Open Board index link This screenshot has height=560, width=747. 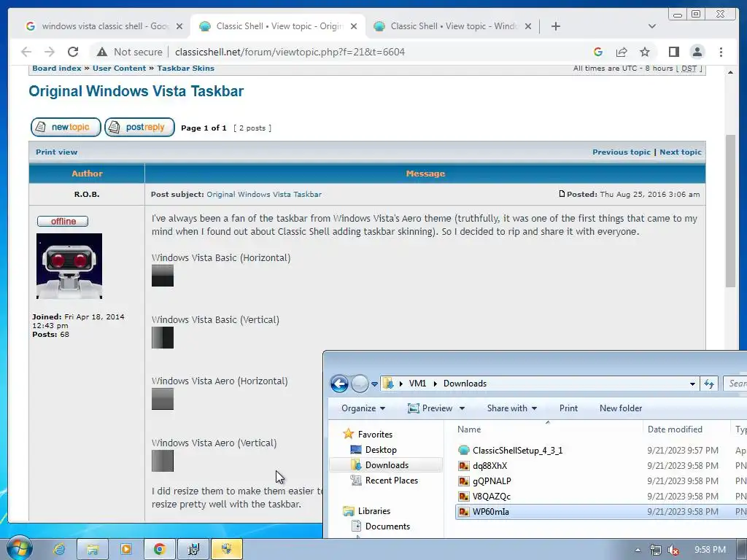(57, 68)
